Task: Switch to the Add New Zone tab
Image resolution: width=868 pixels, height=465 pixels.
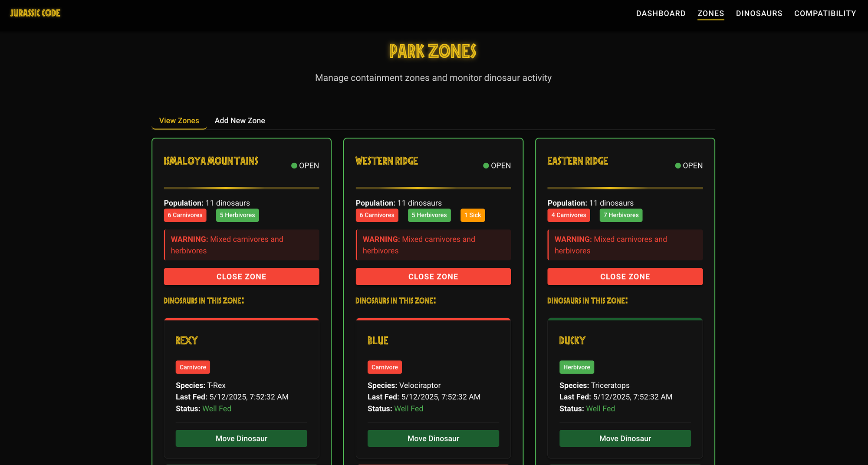Action: click(x=240, y=121)
